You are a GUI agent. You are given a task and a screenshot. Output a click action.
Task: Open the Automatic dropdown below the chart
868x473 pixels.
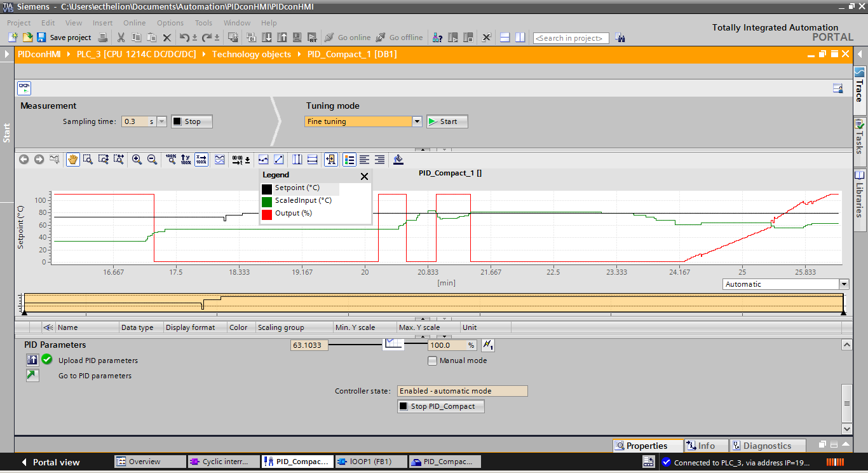coord(844,284)
